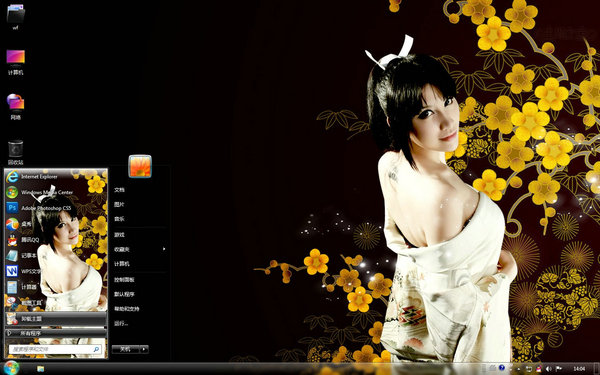Click the Start menu search box

pyautogui.click(x=55, y=349)
